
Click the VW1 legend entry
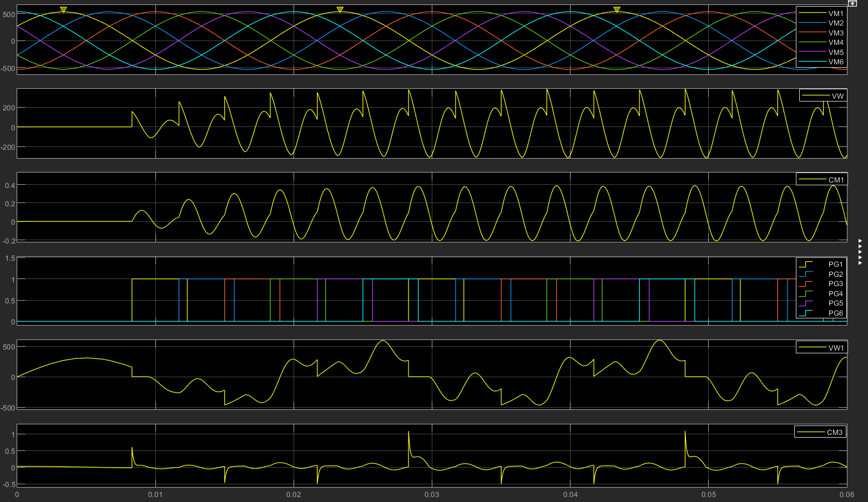pyautogui.click(x=822, y=348)
